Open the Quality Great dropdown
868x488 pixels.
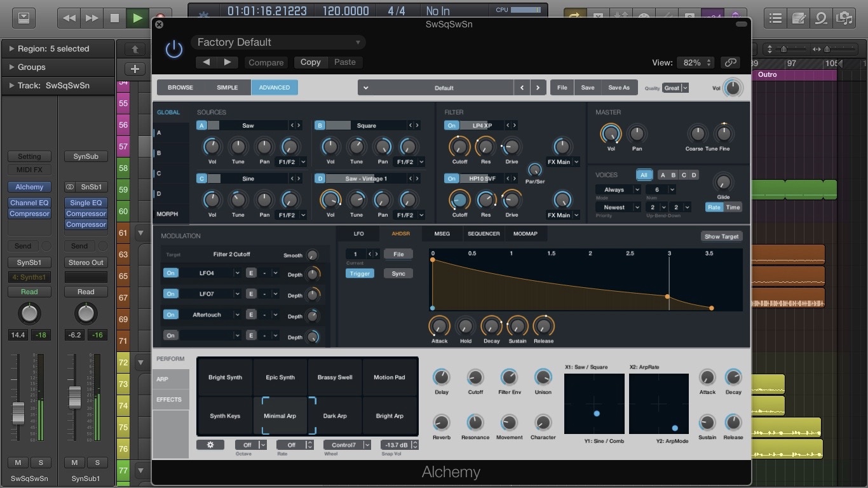click(x=675, y=88)
